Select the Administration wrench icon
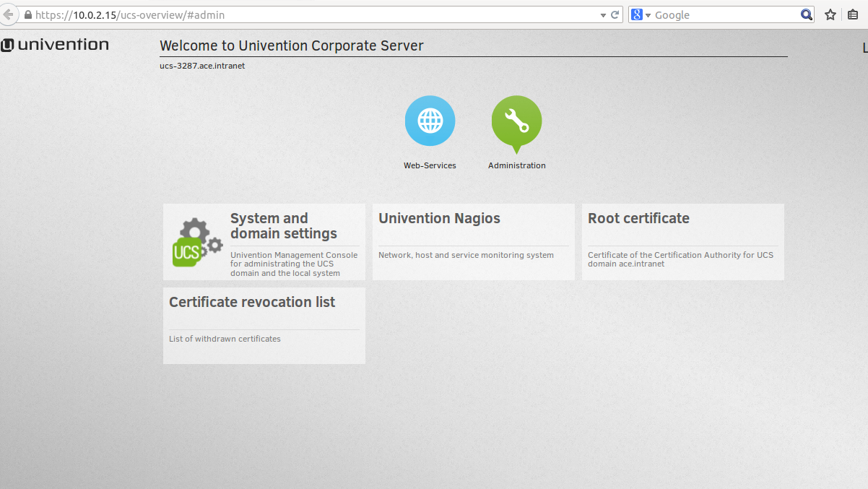 tap(516, 123)
